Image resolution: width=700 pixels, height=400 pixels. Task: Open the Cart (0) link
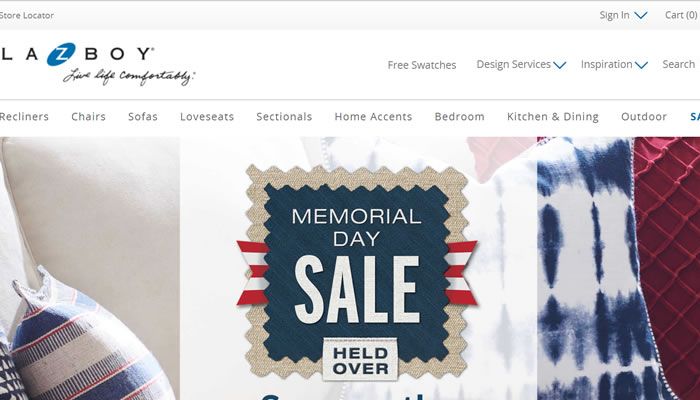[681, 15]
